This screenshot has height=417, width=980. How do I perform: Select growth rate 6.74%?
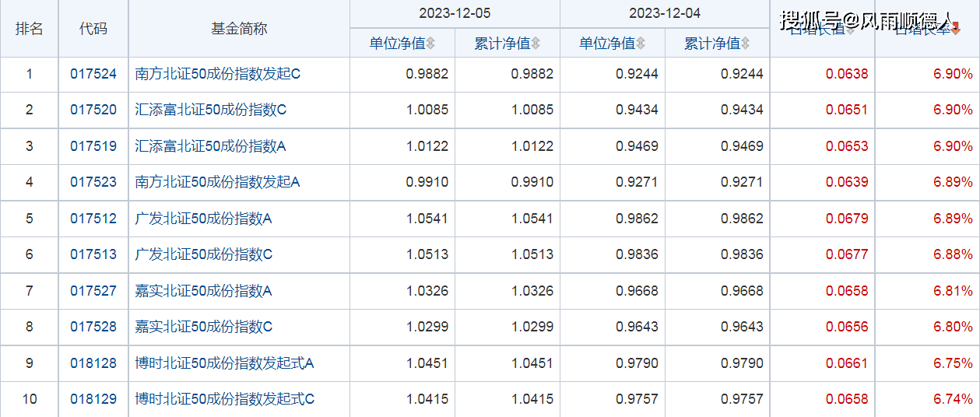(953, 399)
